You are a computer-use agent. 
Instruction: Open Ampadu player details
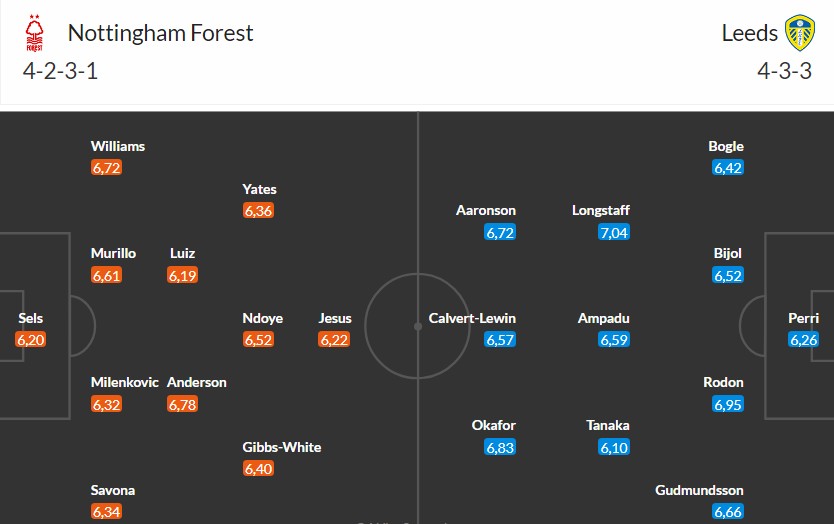[x=604, y=318]
